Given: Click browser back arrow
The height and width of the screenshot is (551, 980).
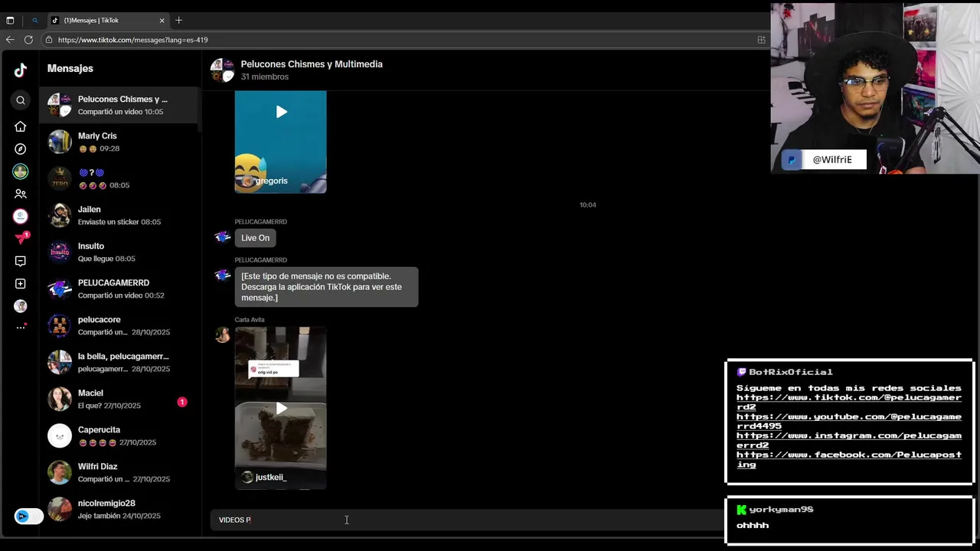Looking at the screenshot, I should coord(10,40).
